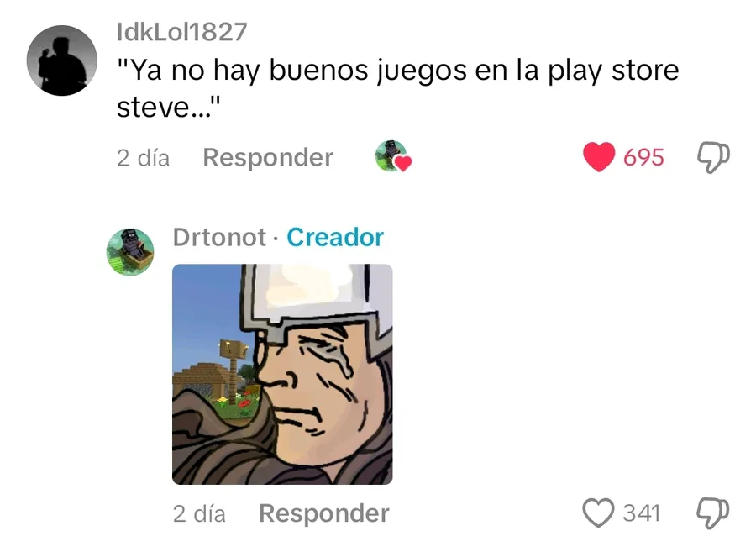Dislike IdkLol1827's comment with thumbs-down
The width and height of the screenshot is (756, 552).
(x=713, y=157)
